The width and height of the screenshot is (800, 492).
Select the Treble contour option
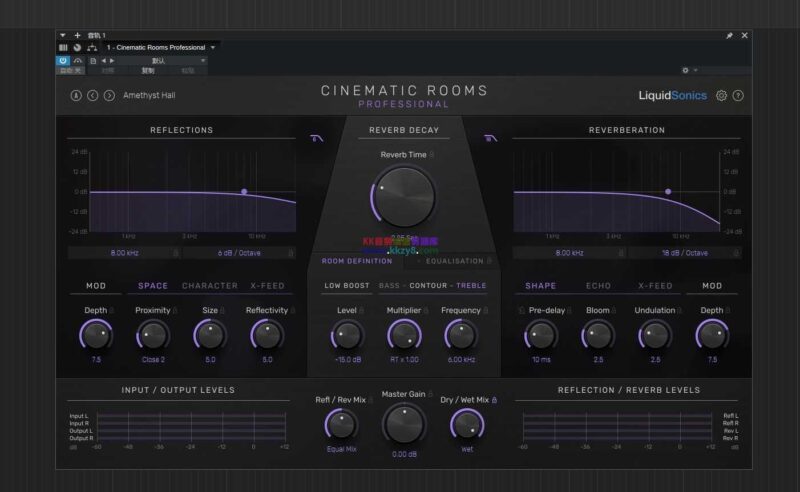point(471,285)
